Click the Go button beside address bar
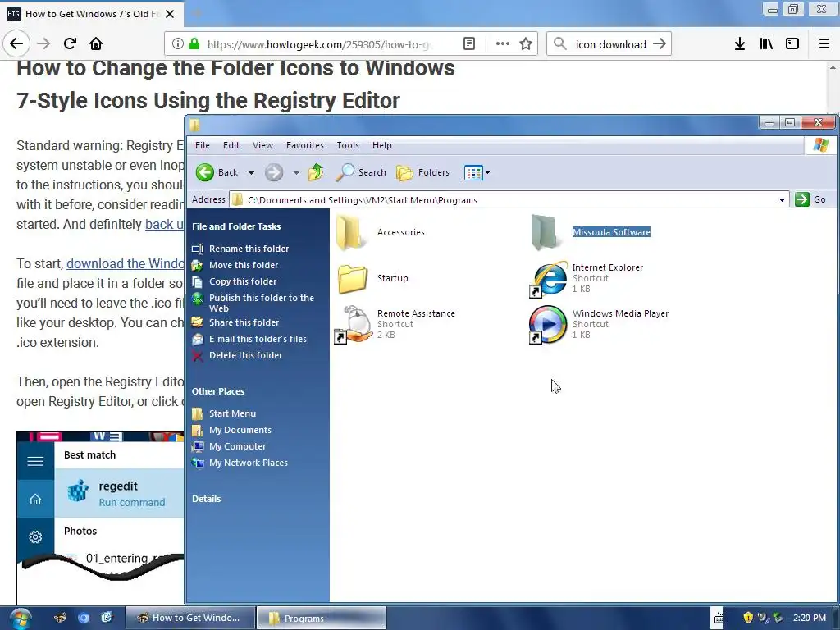The image size is (840, 630). click(810, 199)
